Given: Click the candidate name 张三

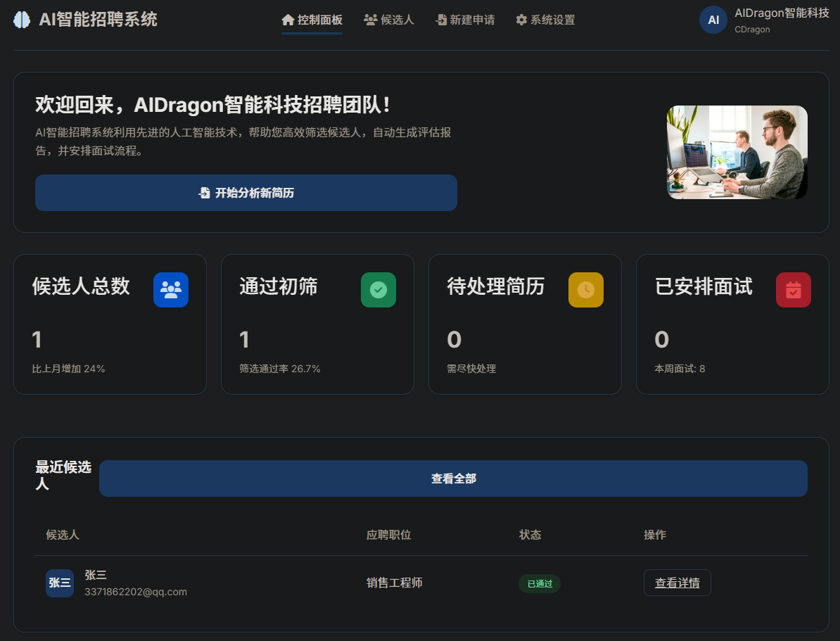Looking at the screenshot, I should pos(96,575).
